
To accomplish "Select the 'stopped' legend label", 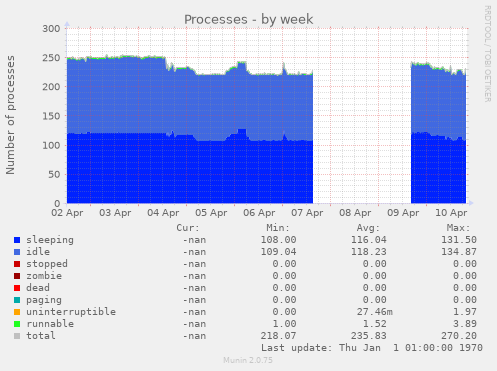I will pos(47,264).
